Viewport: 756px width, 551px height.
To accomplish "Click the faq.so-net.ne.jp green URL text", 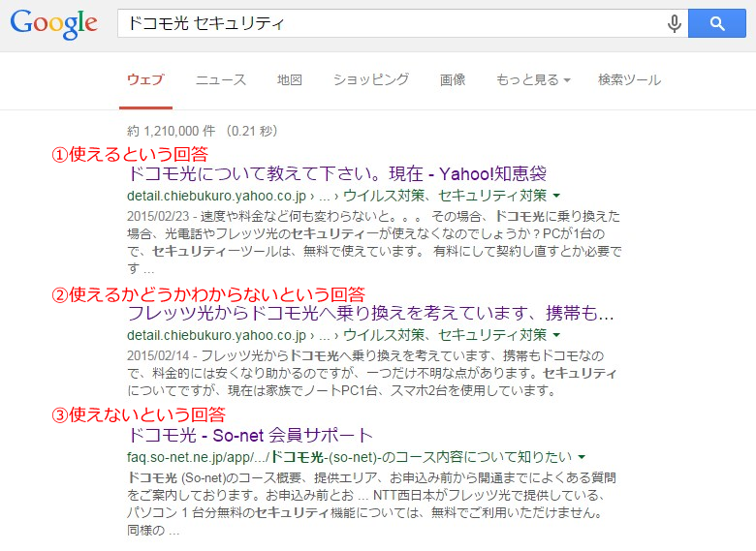I will coord(350,457).
